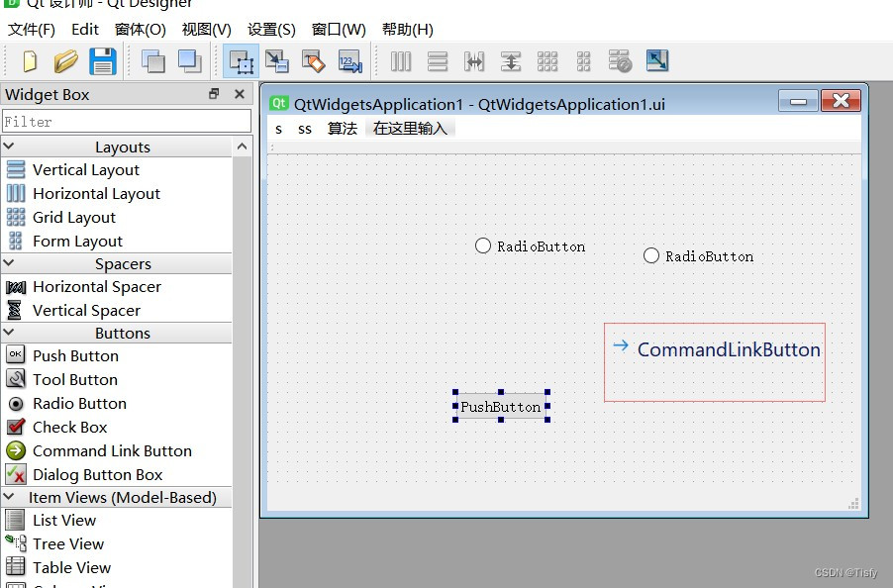Click the Send to Back toolbar icon
The height and width of the screenshot is (588, 893).
[152, 61]
